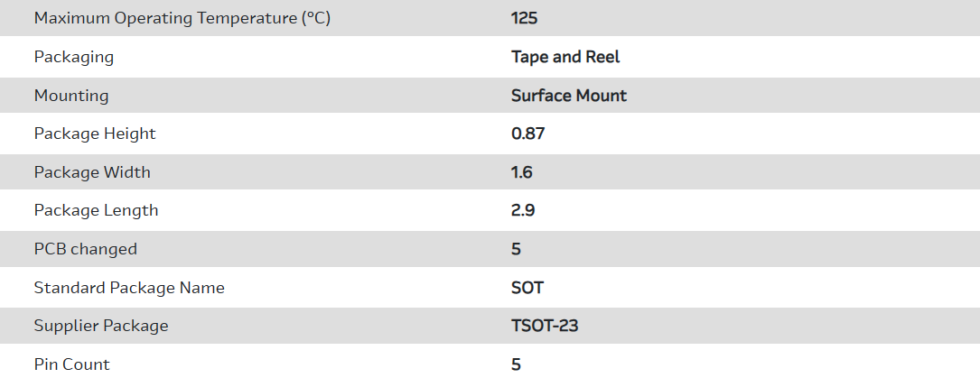Select the Surface Mount value

[x=569, y=96]
